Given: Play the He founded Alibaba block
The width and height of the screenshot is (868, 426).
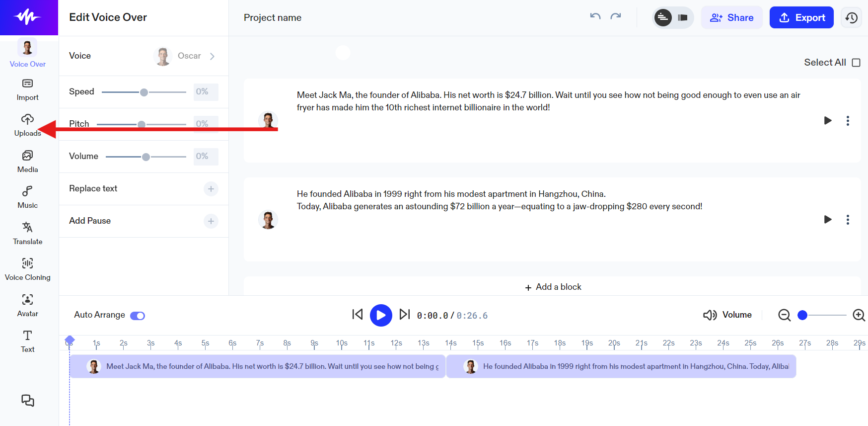Looking at the screenshot, I should click(x=828, y=219).
